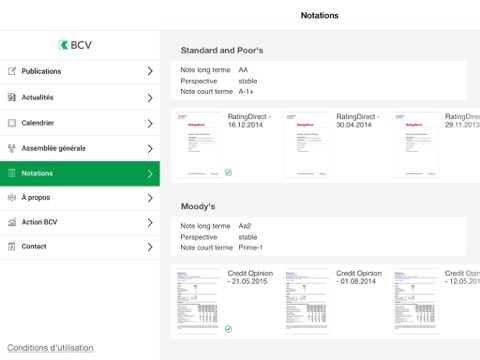This screenshot has width=480, height=360.
Task: Open Credit Opinion 12.05 document thumbnail
Action: [416, 301]
